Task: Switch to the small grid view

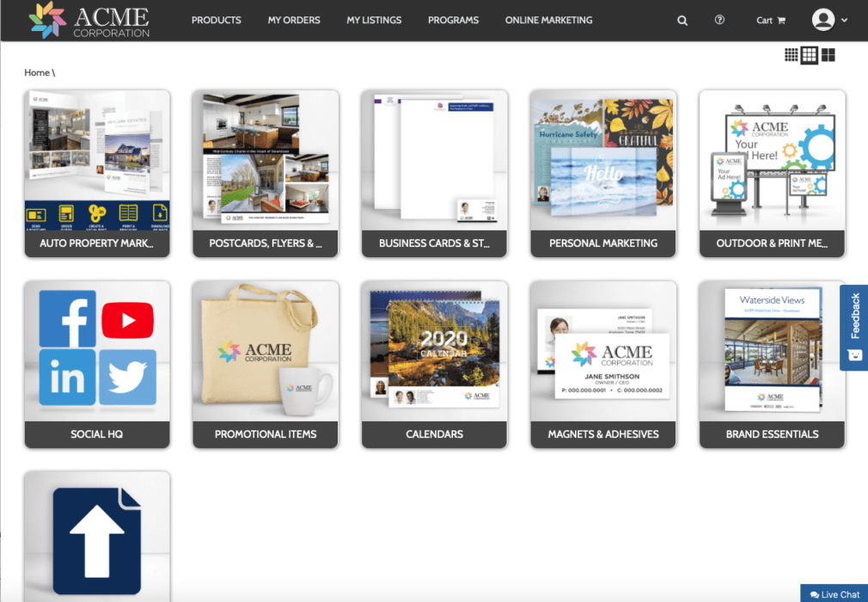Action: 792,53
